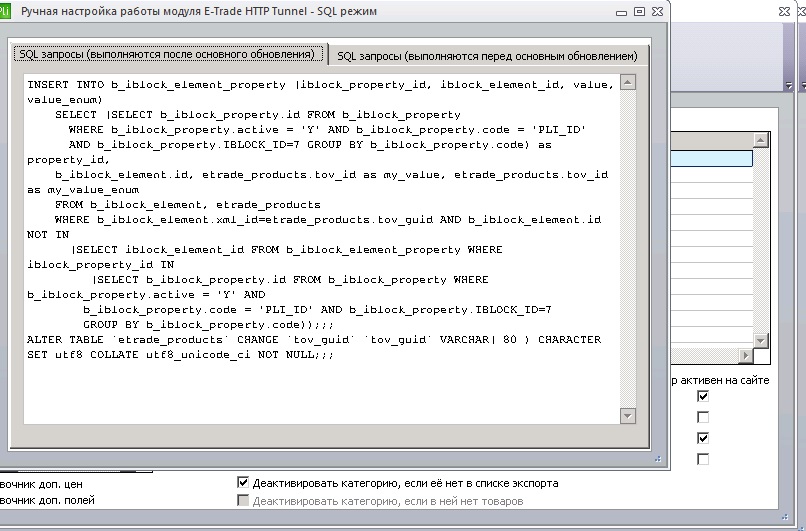Click background panel collapse arrow at right edge
Image resolution: width=806 pixels, height=531 pixels.
pos(789,85)
